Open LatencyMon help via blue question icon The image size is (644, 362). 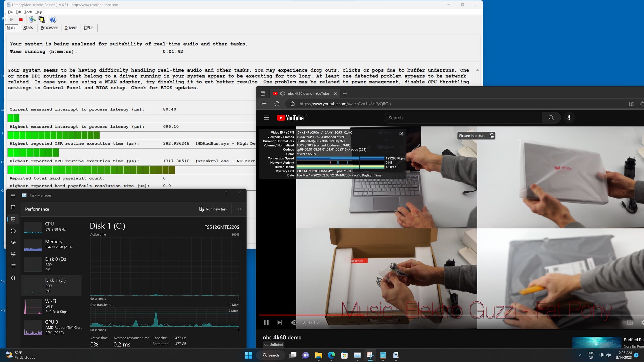click(x=53, y=20)
